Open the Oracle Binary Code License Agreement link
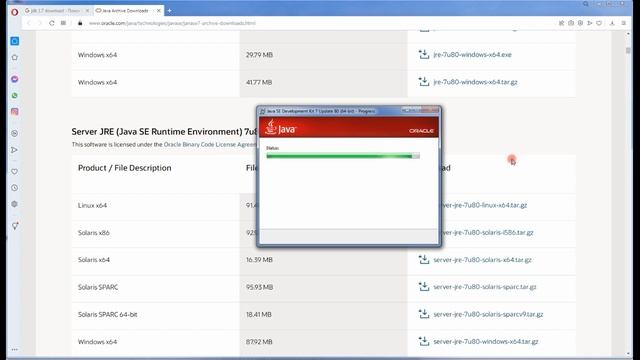Screen dimensions: 640x360 [209, 144]
